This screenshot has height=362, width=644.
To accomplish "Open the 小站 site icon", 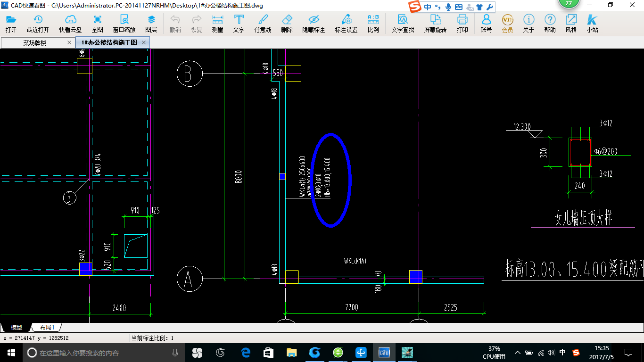I will point(592,24).
